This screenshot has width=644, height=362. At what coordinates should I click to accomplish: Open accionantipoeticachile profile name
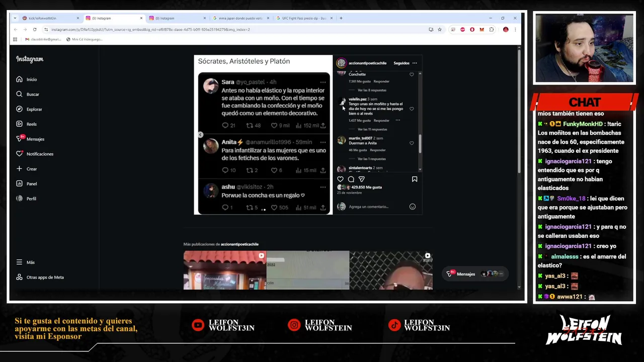pyautogui.click(x=367, y=63)
